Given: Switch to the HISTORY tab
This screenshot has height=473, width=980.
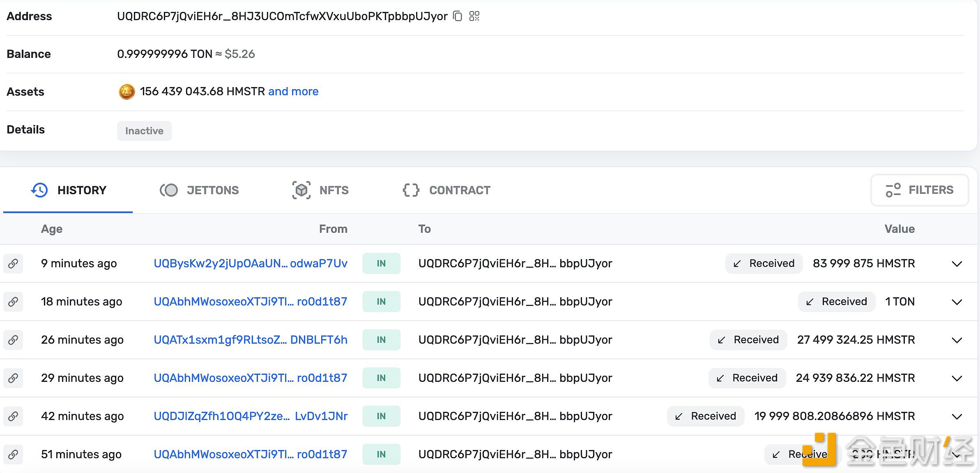Looking at the screenshot, I should click(68, 190).
